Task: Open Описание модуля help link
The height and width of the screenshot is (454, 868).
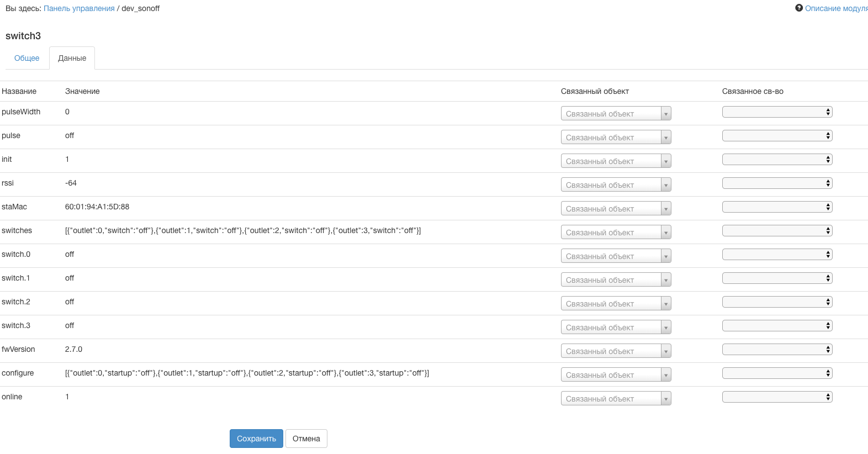Action: 835,8
